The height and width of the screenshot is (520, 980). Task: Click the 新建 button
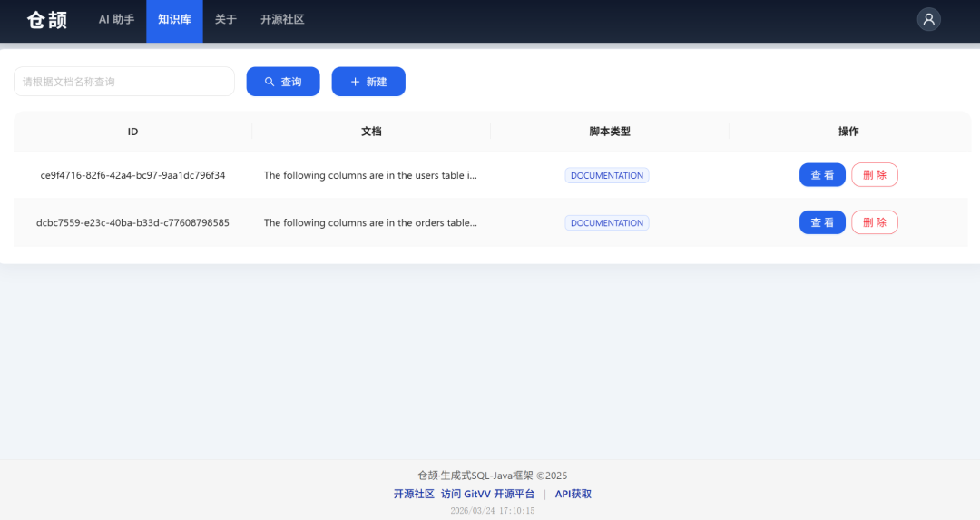click(x=368, y=82)
